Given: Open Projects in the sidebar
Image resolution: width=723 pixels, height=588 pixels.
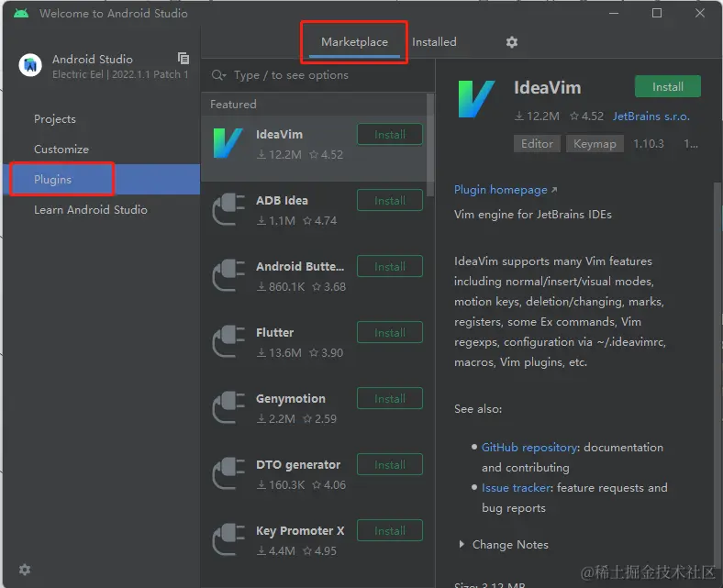Looking at the screenshot, I should 55,119.
